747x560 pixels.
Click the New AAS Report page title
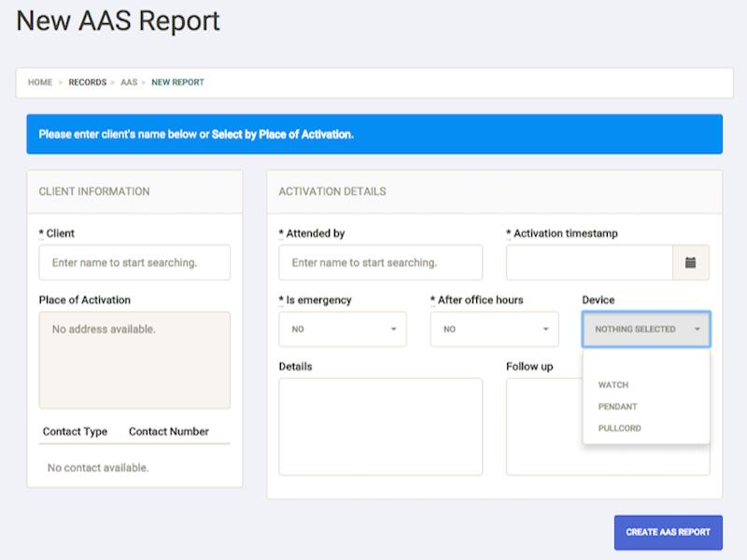[119, 21]
